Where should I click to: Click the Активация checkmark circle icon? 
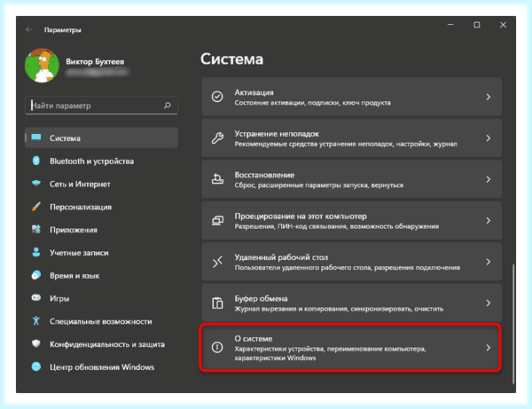coord(217,97)
